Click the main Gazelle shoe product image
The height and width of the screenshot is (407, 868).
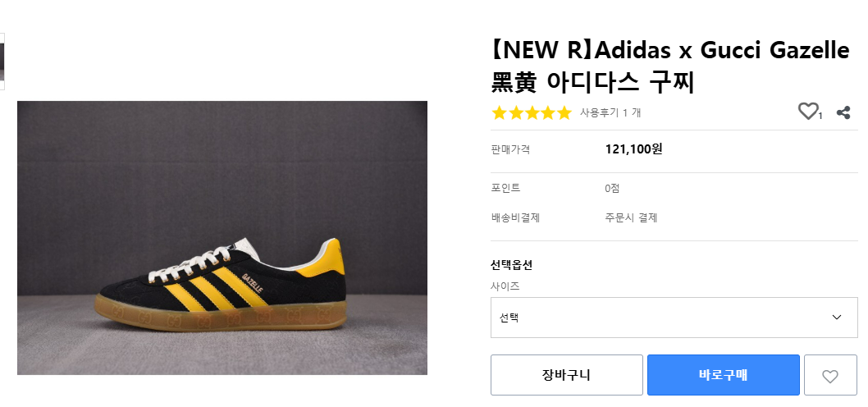point(222,238)
